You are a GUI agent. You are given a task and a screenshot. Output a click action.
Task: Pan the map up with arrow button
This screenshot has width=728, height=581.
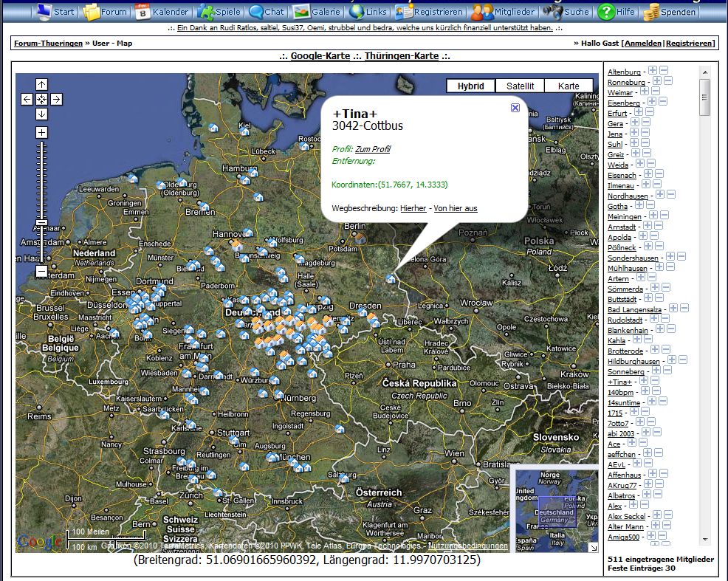pos(42,84)
